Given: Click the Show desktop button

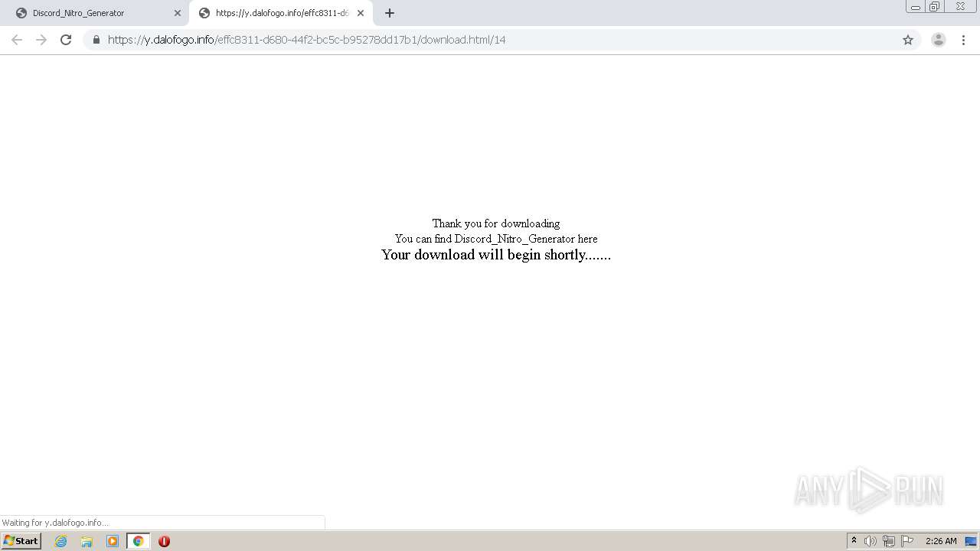Looking at the screenshot, I should tap(972, 541).
